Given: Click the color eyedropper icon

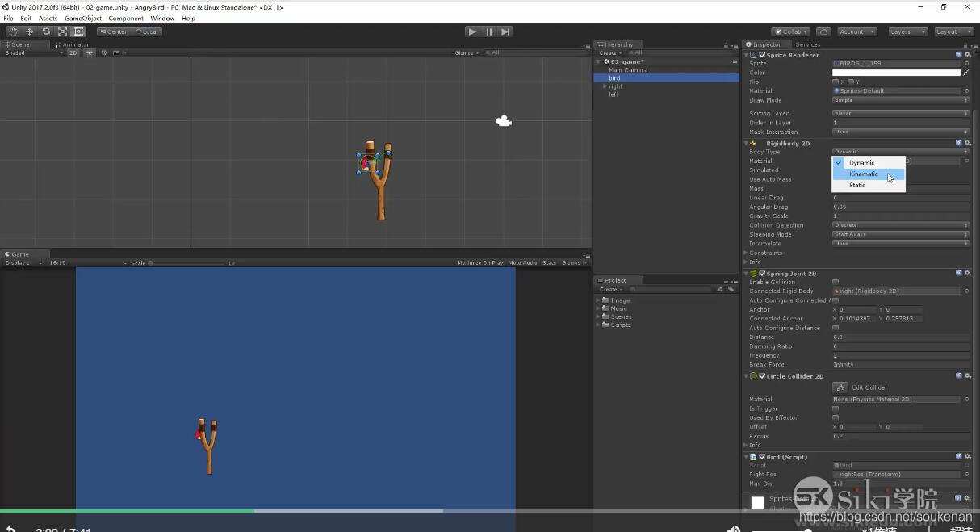Looking at the screenshot, I should pyautogui.click(x=966, y=73).
